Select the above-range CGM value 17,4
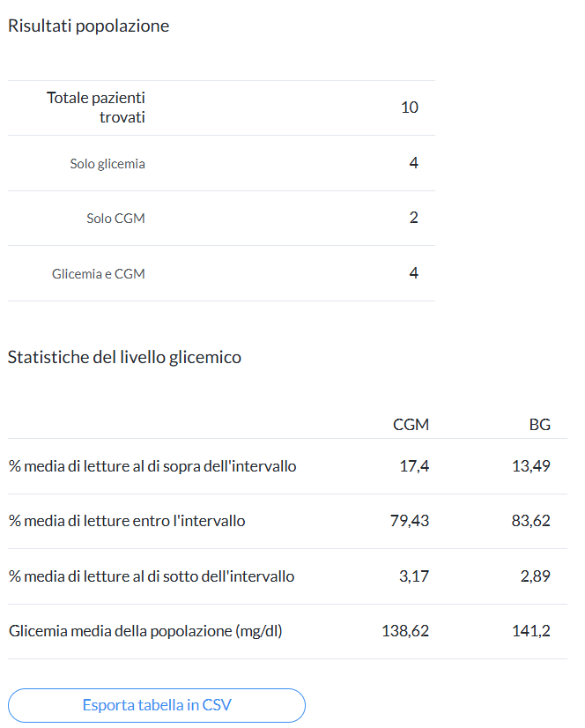The height and width of the screenshot is (728, 585). click(x=414, y=465)
